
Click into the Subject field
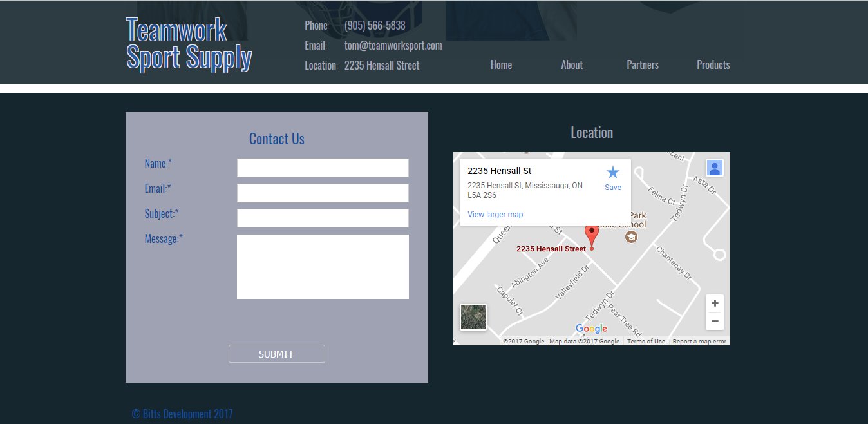tap(323, 218)
